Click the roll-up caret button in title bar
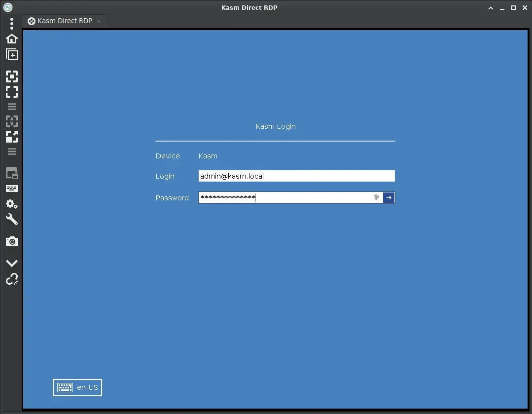This screenshot has height=414, width=532. [491, 8]
